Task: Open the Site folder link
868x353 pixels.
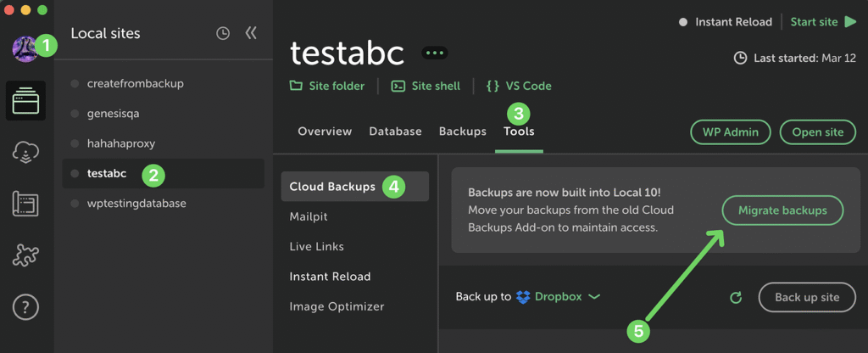Action: [327, 86]
